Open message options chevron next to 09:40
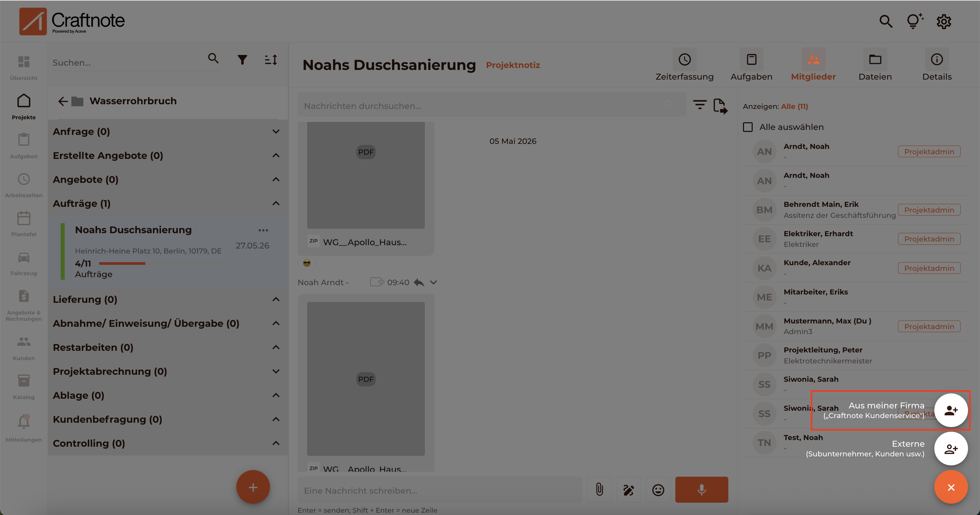The height and width of the screenshot is (515, 980). tap(433, 282)
